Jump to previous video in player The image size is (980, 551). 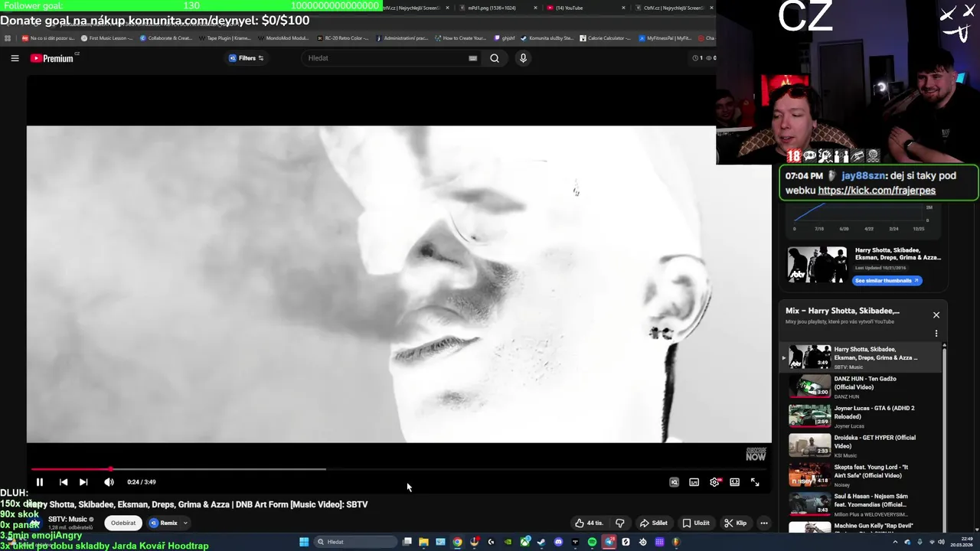coord(64,482)
